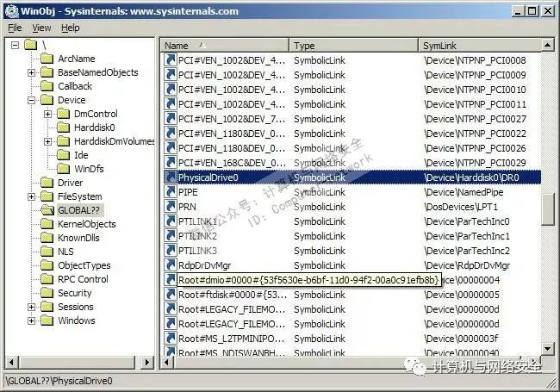Select the DmControl tree item
Viewport: 560px width, 392px height.
point(96,114)
